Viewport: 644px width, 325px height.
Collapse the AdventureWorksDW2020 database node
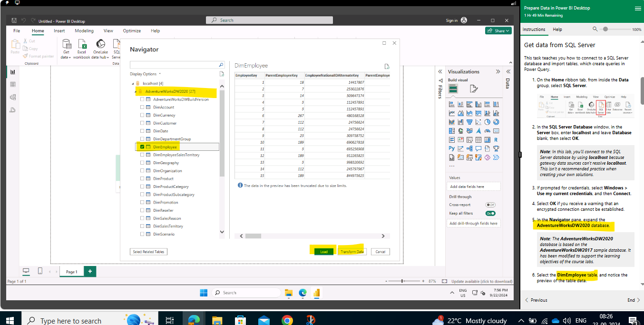[136, 91]
